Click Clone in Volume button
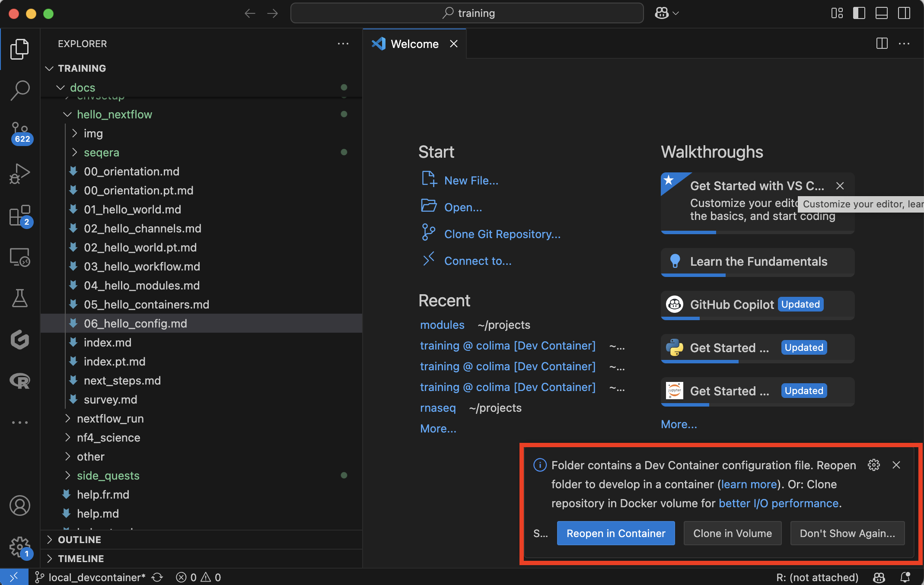The width and height of the screenshot is (924, 585). 733,533
